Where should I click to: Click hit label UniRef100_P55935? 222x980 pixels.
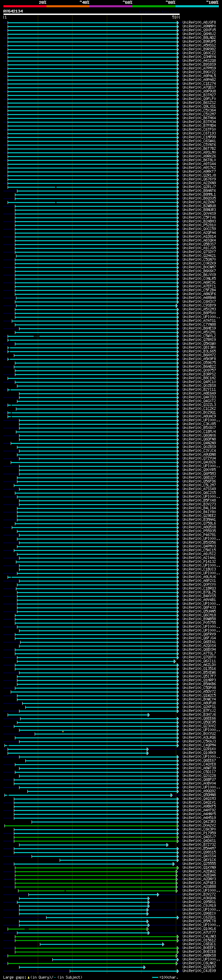(x=199, y=531)
